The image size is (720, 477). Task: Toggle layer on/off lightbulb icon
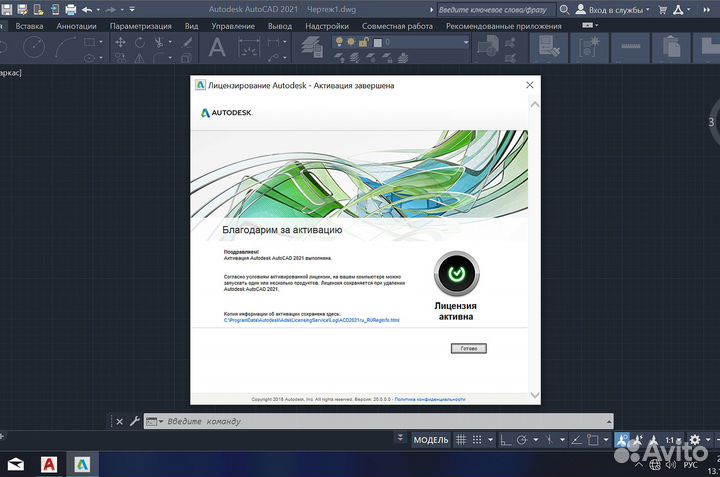click(339, 42)
